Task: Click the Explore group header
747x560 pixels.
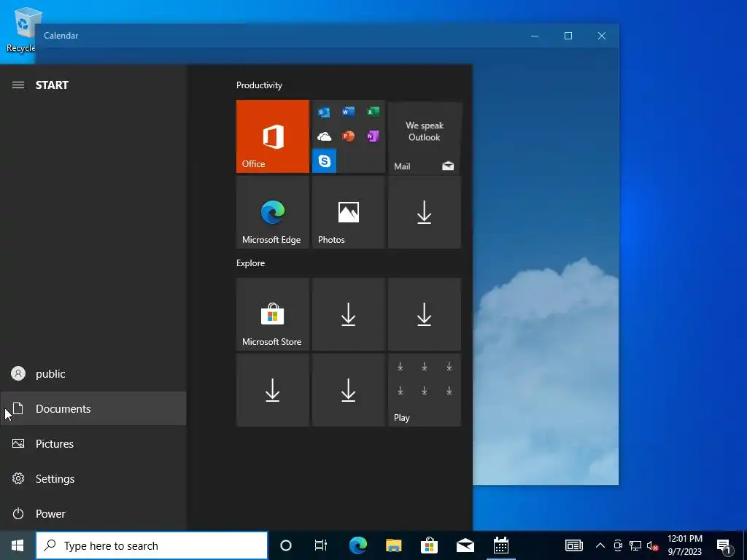Action: click(x=251, y=263)
